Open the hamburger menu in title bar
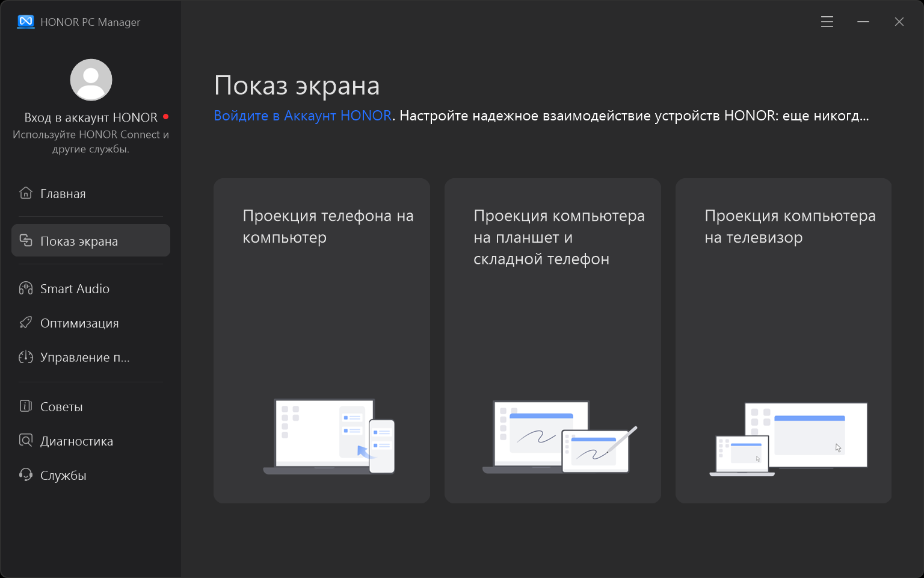The image size is (924, 578). click(827, 22)
